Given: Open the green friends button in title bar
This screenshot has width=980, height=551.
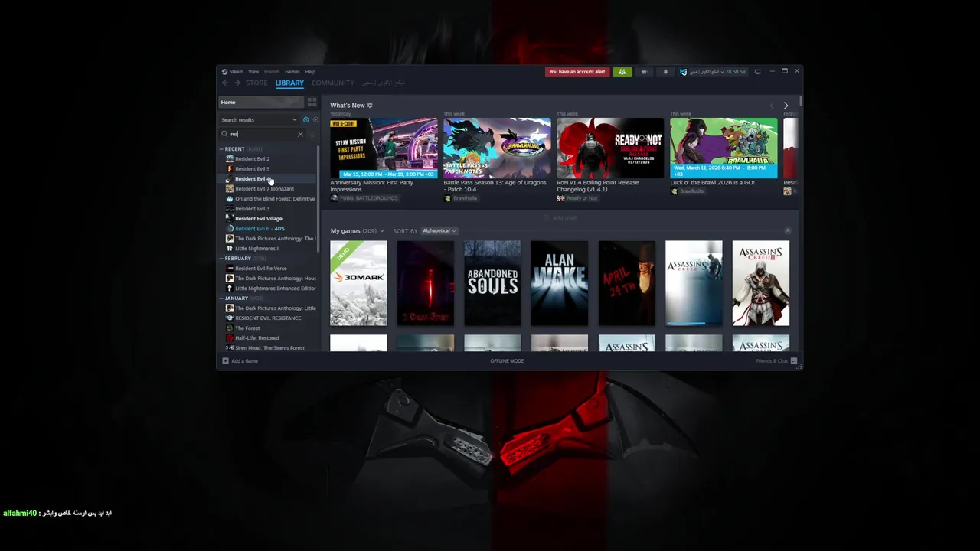Looking at the screenshot, I should (622, 72).
